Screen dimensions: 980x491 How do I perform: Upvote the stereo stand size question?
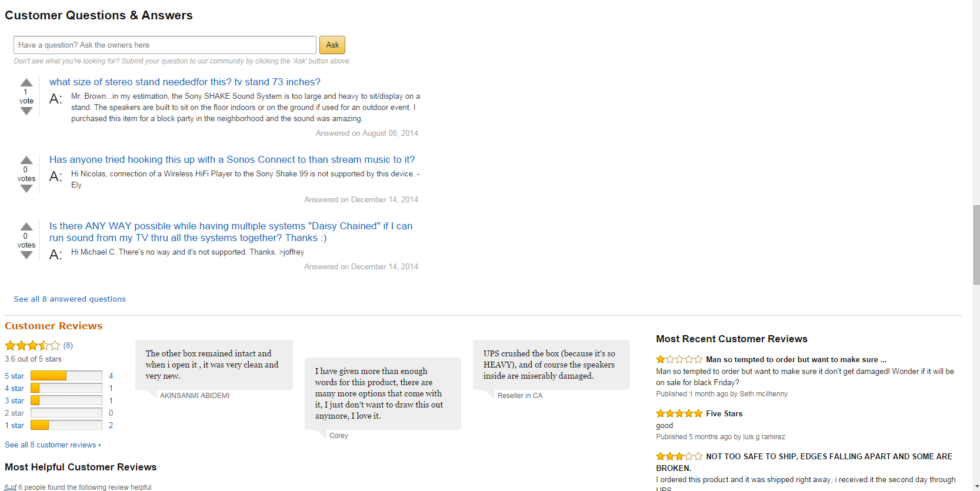26,82
